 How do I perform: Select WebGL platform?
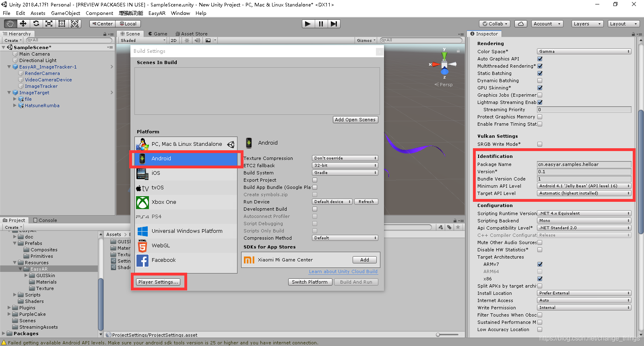coord(186,246)
